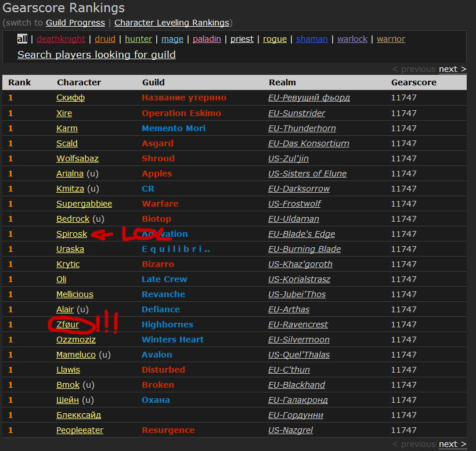476x451 pixels.
Task: View the circled Zføur character
Action: (x=67, y=324)
